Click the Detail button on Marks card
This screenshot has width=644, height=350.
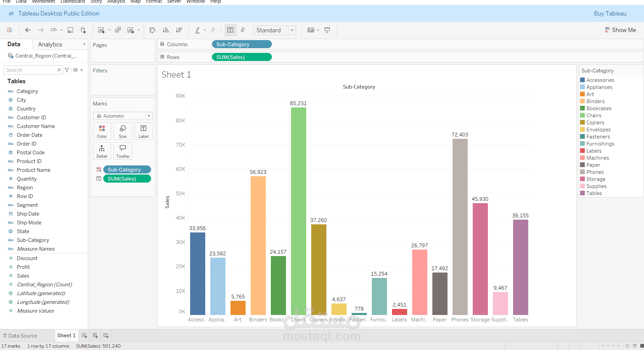102,151
